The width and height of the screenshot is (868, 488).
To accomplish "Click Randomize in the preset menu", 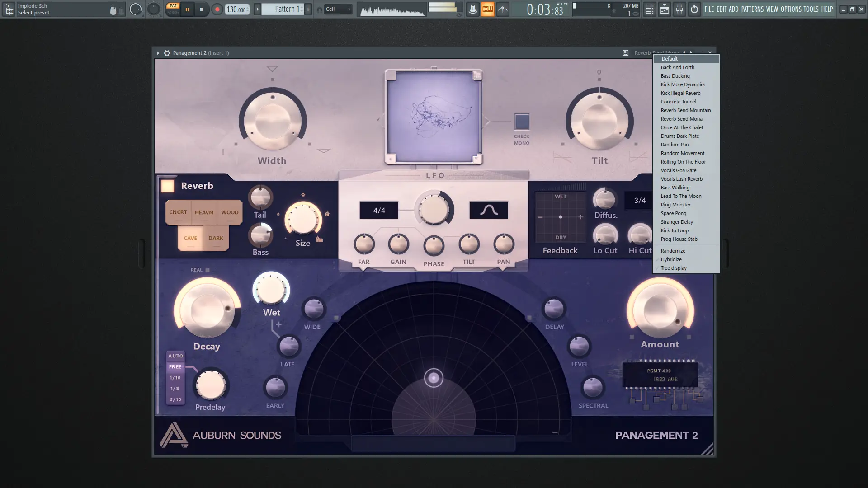I will pyautogui.click(x=673, y=251).
